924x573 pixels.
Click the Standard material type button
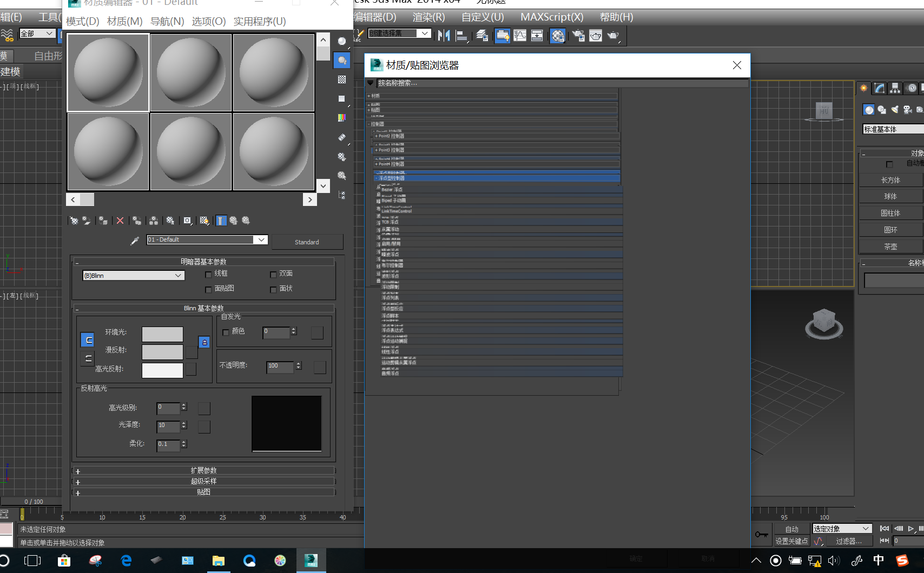[x=307, y=242]
